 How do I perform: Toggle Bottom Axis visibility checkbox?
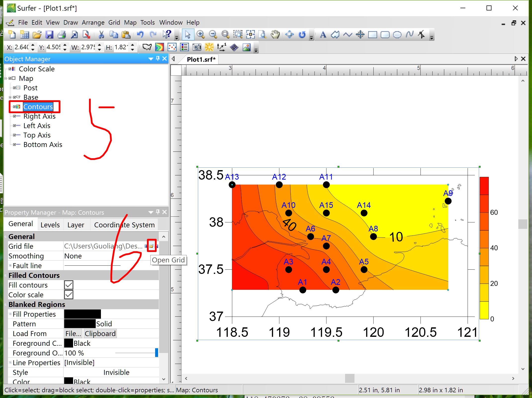click(14, 145)
